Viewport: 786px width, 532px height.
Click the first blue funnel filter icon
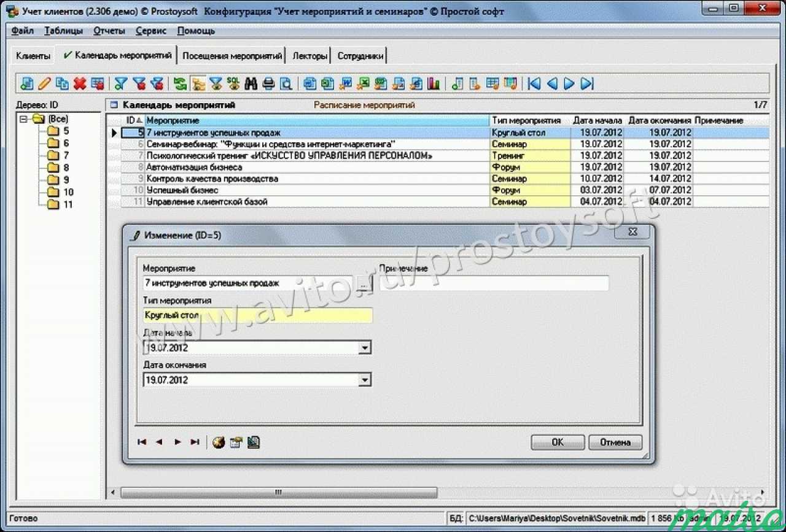pos(121,83)
